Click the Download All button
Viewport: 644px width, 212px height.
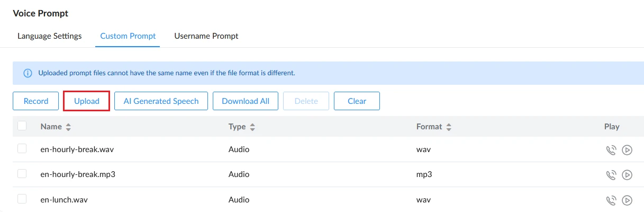(246, 101)
